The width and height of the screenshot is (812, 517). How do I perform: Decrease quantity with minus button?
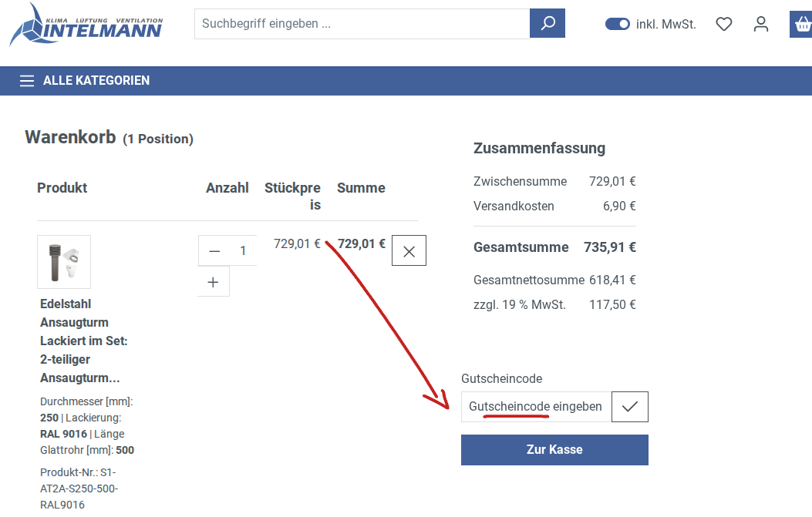click(x=214, y=251)
